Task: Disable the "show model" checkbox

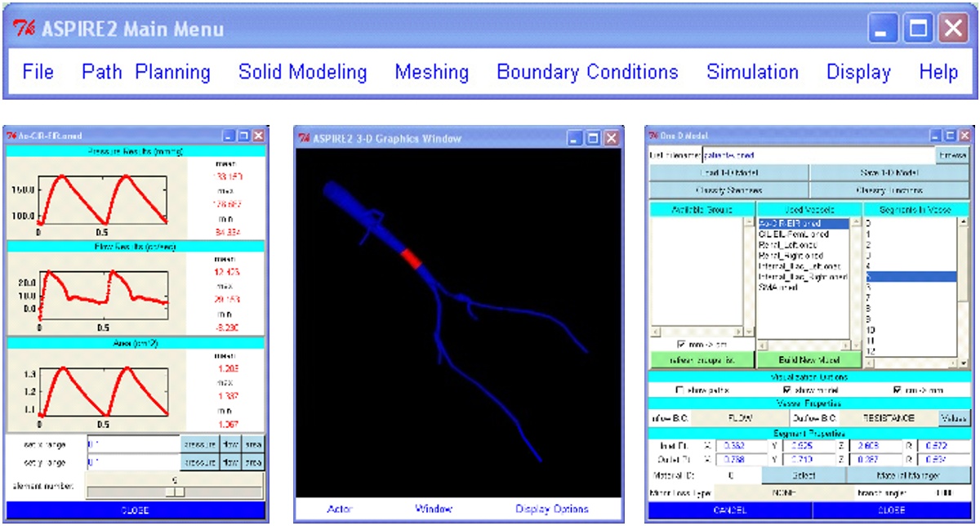Action: coord(786,388)
